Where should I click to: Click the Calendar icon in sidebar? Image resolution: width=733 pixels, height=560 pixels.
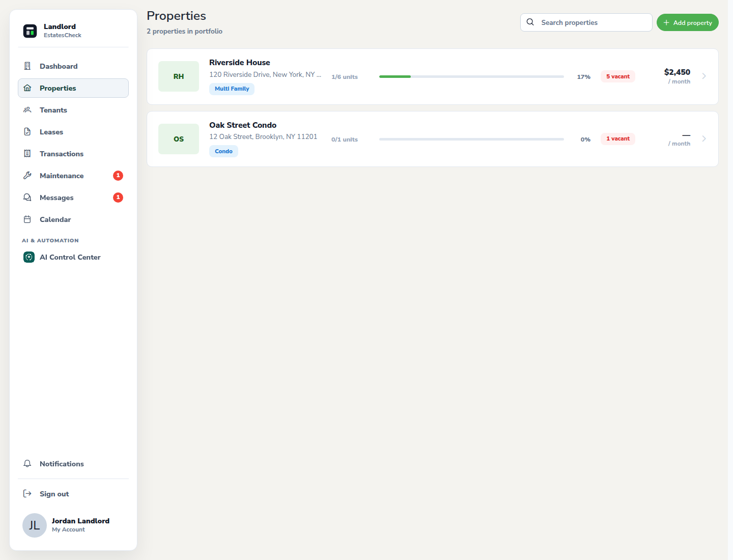pos(27,219)
